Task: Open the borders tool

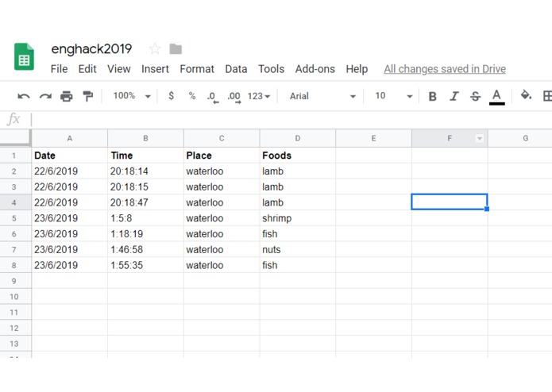Action: tap(547, 96)
